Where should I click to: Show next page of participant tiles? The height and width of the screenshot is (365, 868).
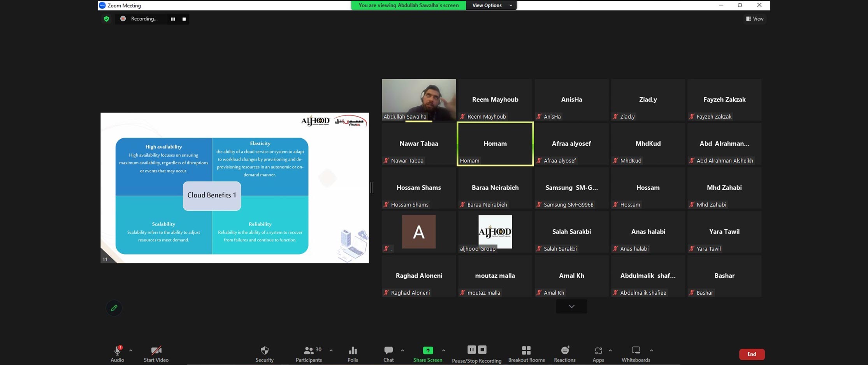click(571, 306)
